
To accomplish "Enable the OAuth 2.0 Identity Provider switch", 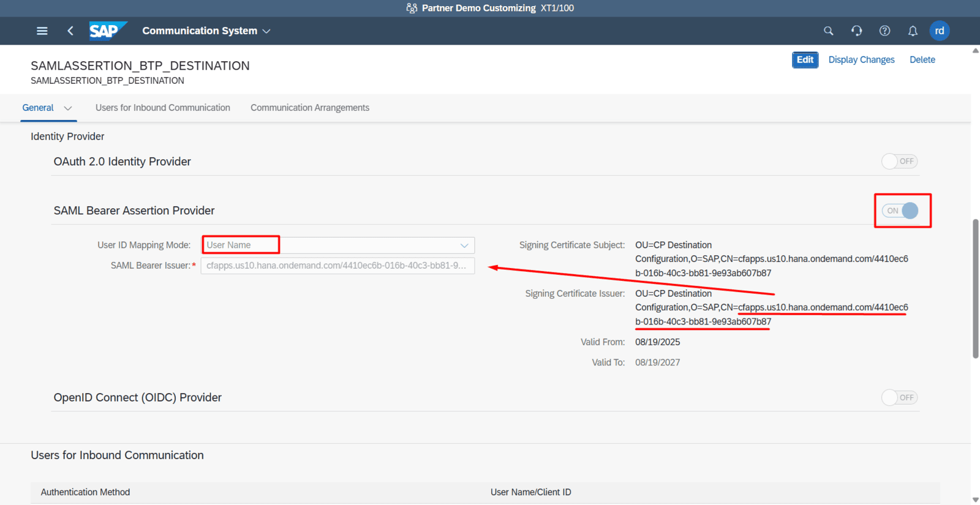I will coord(899,162).
